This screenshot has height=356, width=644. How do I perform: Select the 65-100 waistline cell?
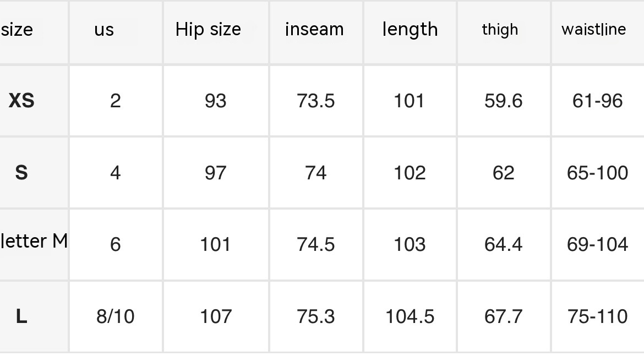pos(598,173)
